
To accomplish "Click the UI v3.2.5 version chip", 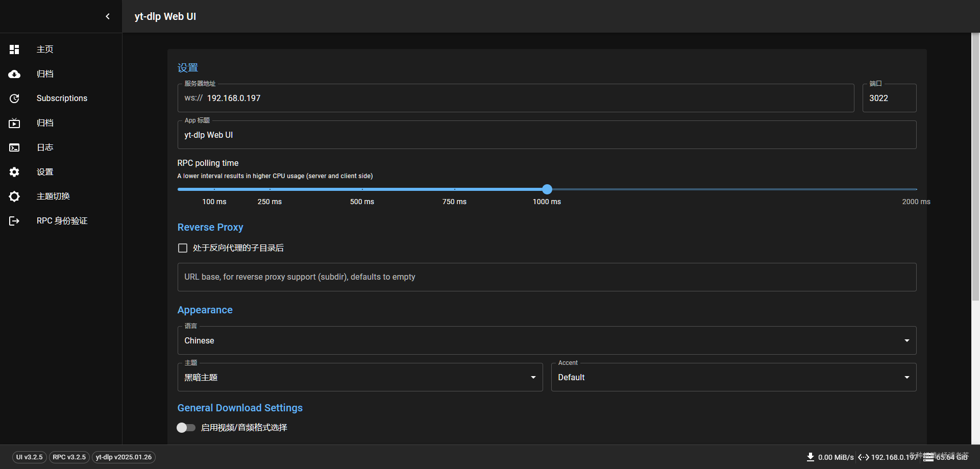I will coord(30,457).
